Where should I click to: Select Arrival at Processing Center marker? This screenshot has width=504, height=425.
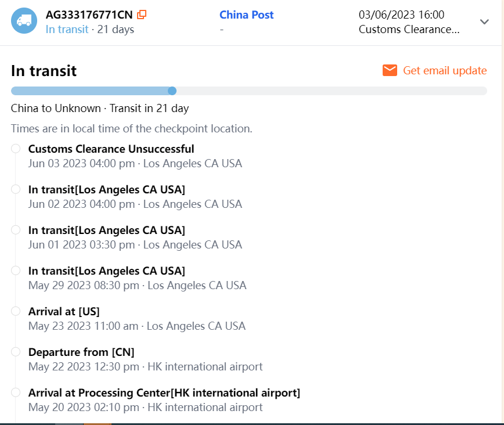[x=16, y=392]
